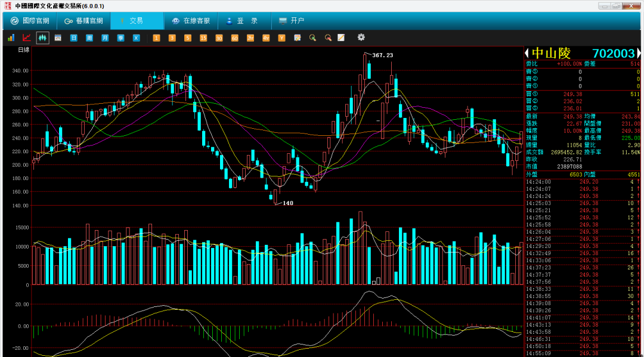The width and height of the screenshot is (644, 357).
Task: Choose the 15-minute orange interval icon
Action: [x=203, y=38]
